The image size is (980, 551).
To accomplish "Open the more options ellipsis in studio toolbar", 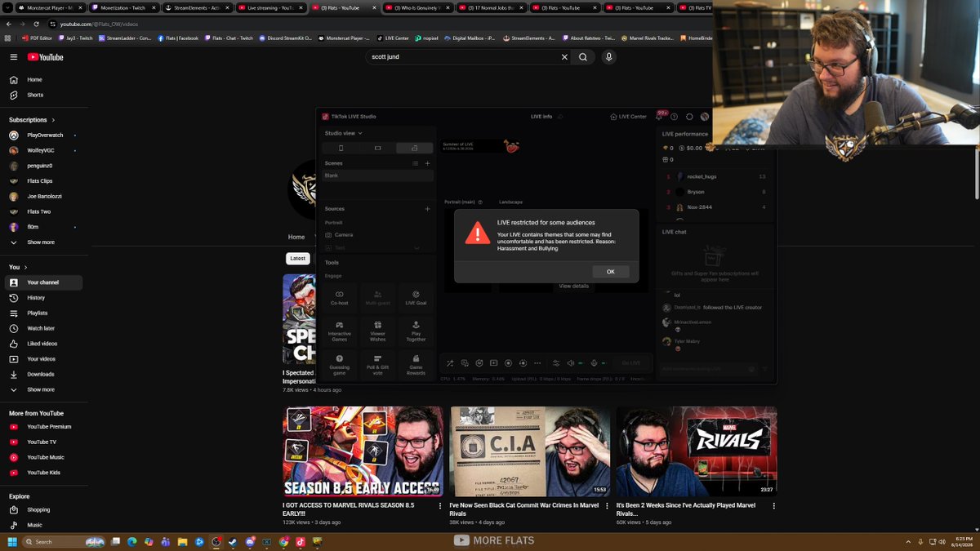I will coord(537,363).
